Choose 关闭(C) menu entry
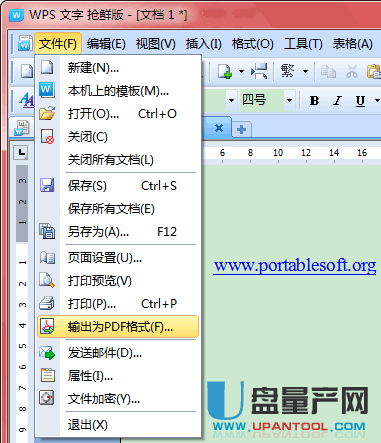This screenshot has height=443, width=381. (x=118, y=137)
